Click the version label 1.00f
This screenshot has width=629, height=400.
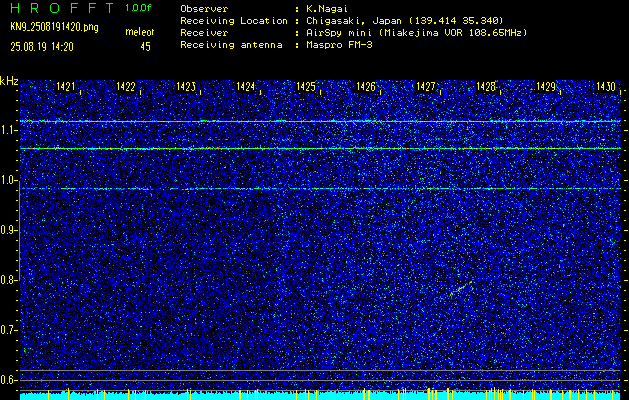coord(138,7)
